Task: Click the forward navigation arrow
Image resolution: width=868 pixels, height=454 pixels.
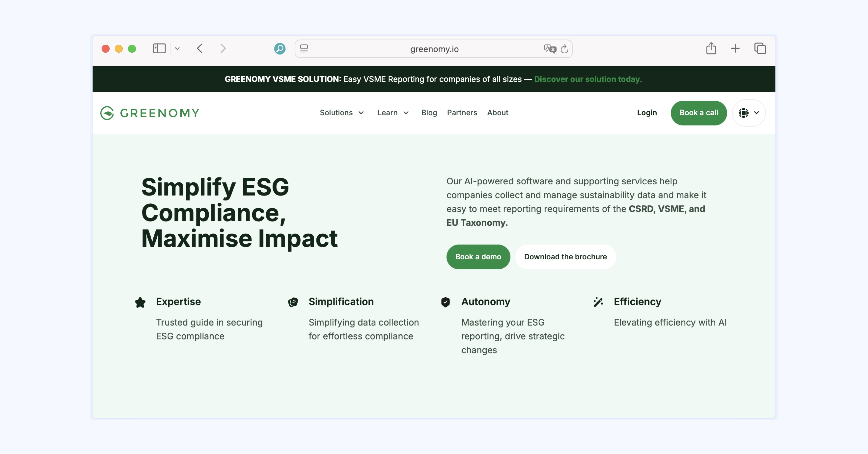Action: pyautogui.click(x=223, y=49)
